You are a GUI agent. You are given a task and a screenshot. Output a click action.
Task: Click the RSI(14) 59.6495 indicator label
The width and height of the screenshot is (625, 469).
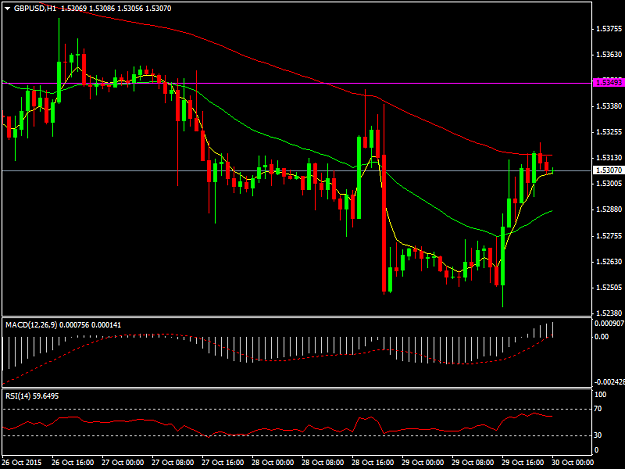coord(32,396)
